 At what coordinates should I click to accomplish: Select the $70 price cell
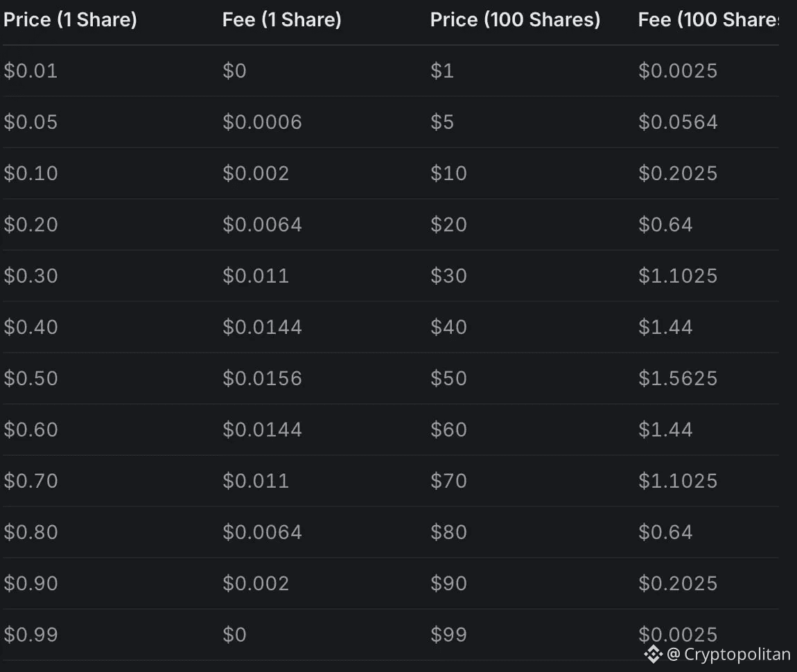[448, 481]
